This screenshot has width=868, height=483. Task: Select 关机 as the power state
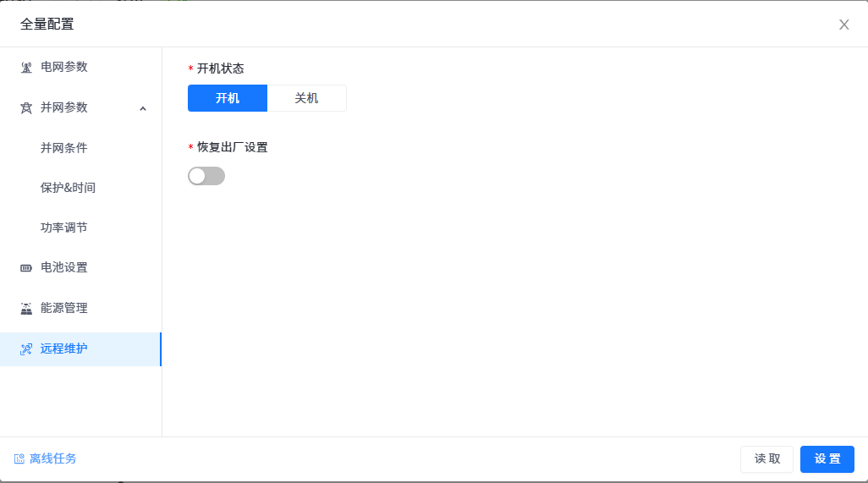(x=306, y=98)
